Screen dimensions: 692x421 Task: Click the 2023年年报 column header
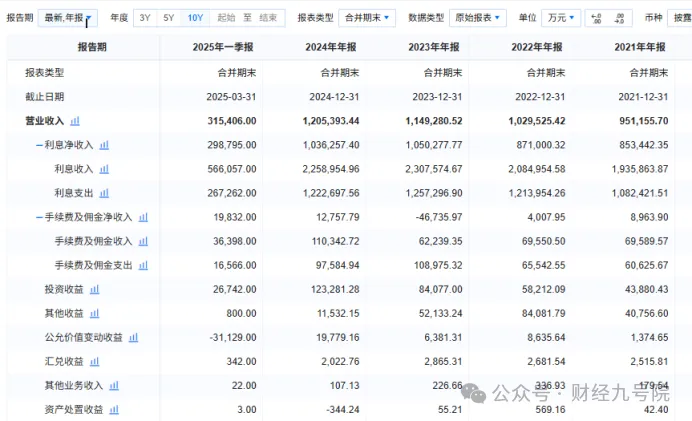434,47
